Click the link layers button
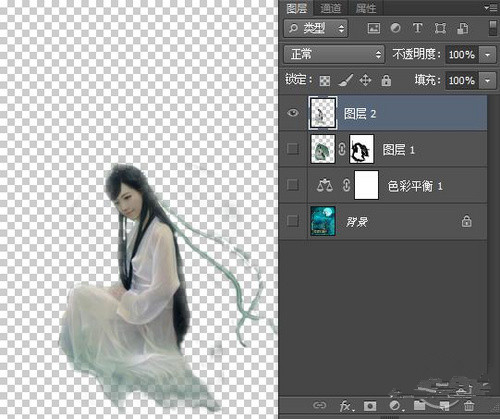This screenshot has width=500, height=419. pyautogui.click(x=319, y=405)
